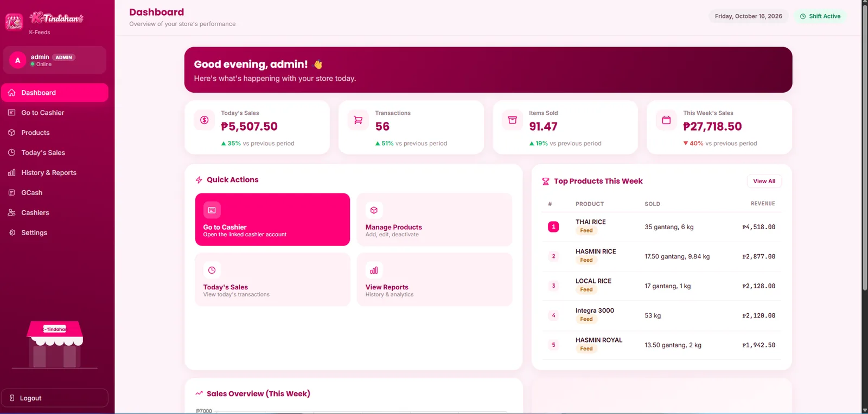
Task: Click the THAI RICE product row name
Action: (x=591, y=222)
